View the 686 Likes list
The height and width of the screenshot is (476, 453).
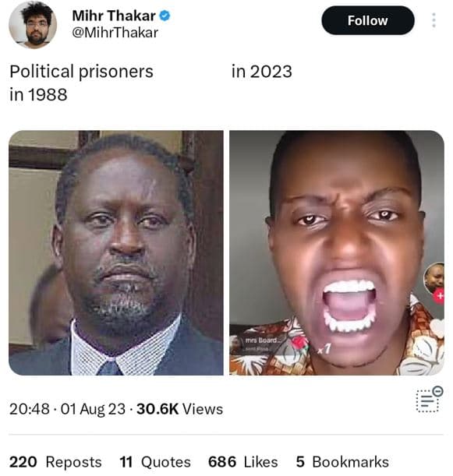coord(242,462)
